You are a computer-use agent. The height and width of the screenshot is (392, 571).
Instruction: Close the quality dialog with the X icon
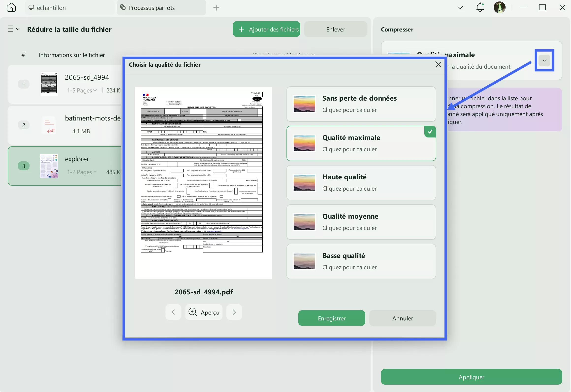[x=438, y=64]
